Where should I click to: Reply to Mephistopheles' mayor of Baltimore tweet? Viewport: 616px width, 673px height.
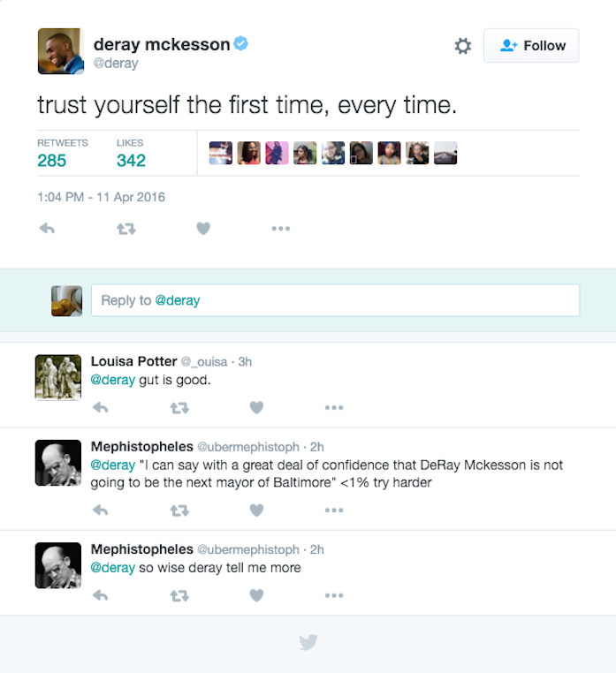tap(101, 510)
